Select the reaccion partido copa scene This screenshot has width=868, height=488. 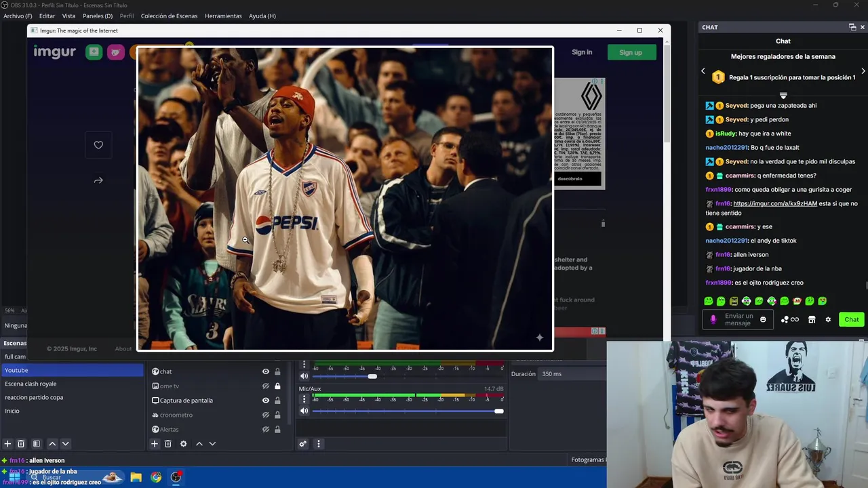click(x=72, y=397)
